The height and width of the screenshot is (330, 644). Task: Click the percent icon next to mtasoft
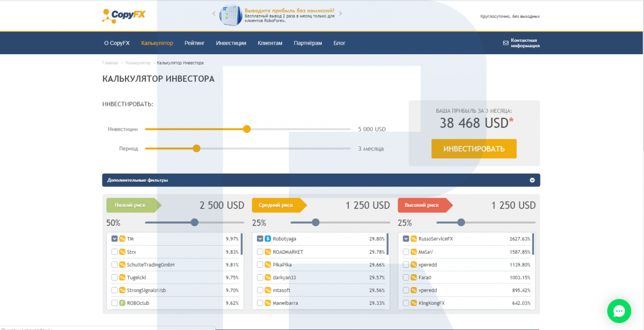tap(268, 290)
